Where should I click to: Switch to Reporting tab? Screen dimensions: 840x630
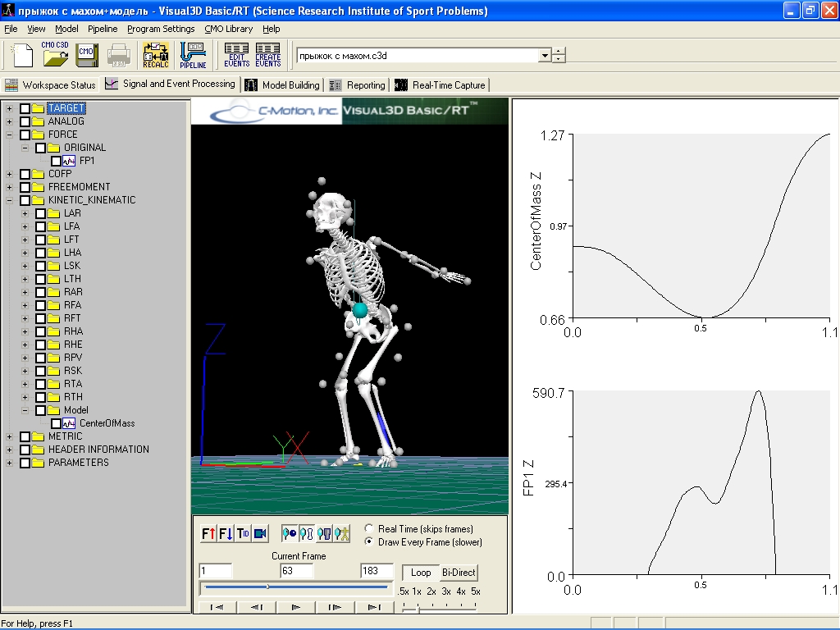tap(358, 85)
